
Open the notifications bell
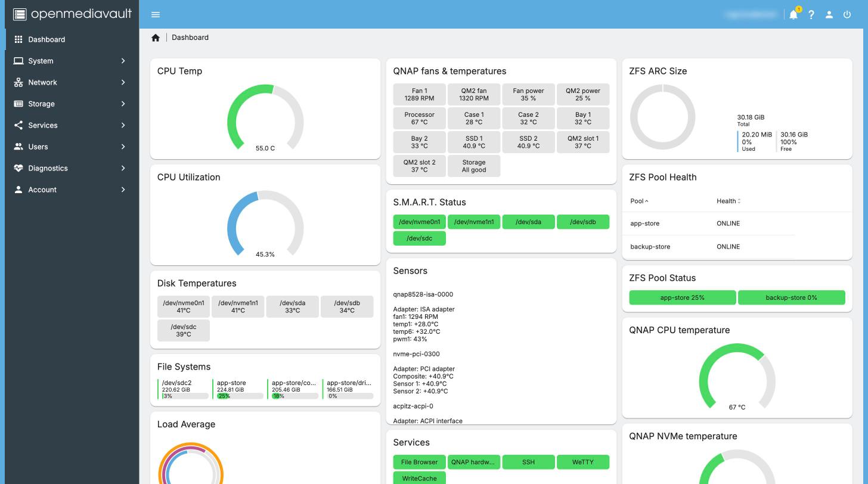(x=793, y=14)
